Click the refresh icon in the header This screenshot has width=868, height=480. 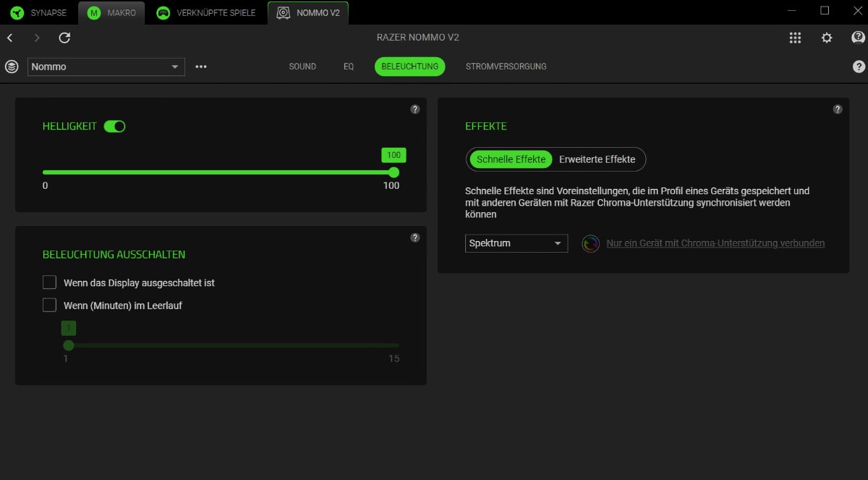(64, 38)
